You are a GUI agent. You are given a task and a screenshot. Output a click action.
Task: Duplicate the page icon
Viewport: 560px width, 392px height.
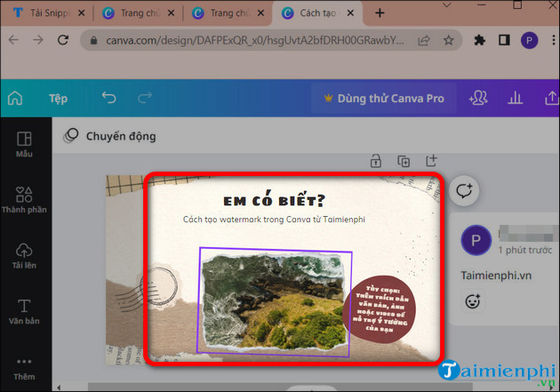[x=404, y=161]
